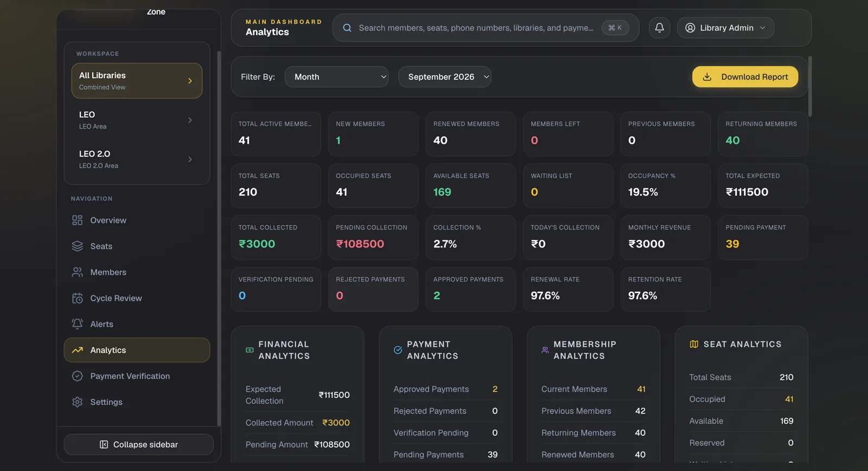The height and width of the screenshot is (471, 868).
Task: Click the Occupancy % 19.5% card
Action: [x=666, y=186]
